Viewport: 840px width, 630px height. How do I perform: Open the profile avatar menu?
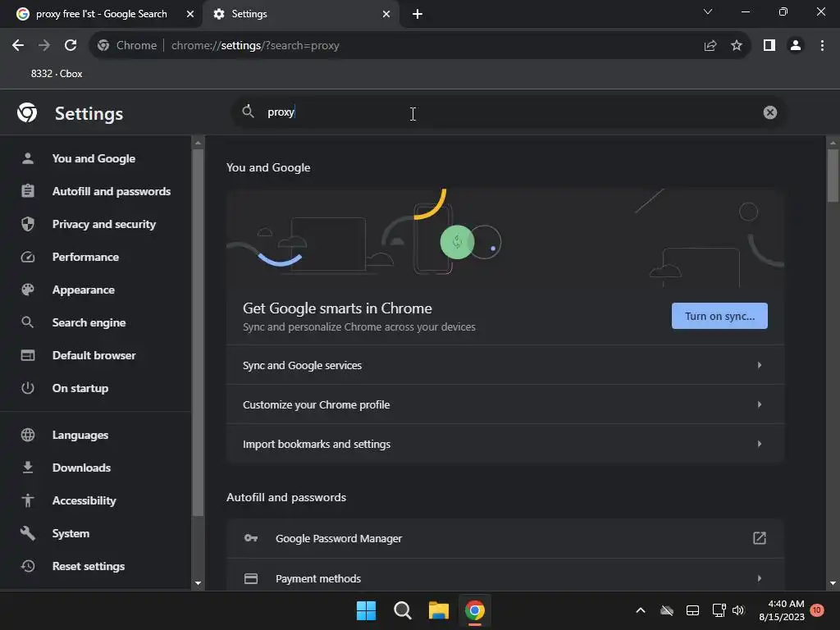click(796, 46)
